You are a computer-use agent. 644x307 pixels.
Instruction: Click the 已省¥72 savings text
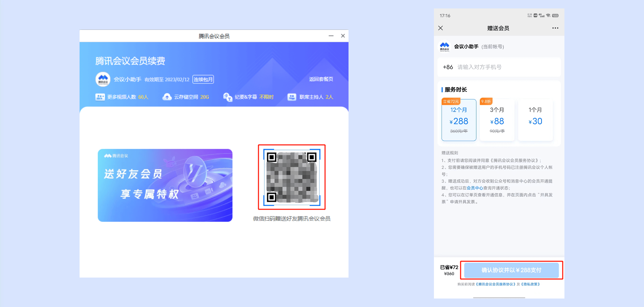click(x=449, y=267)
